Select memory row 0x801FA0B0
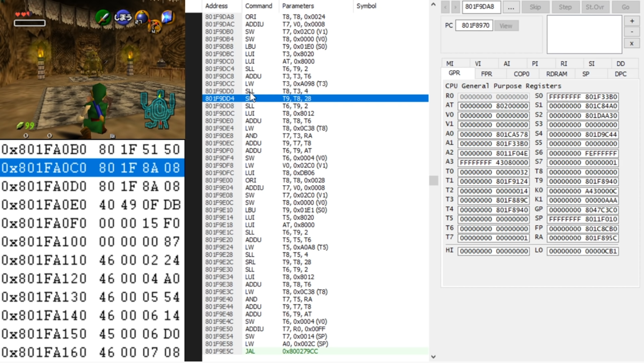The image size is (644, 363). pos(92,149)
